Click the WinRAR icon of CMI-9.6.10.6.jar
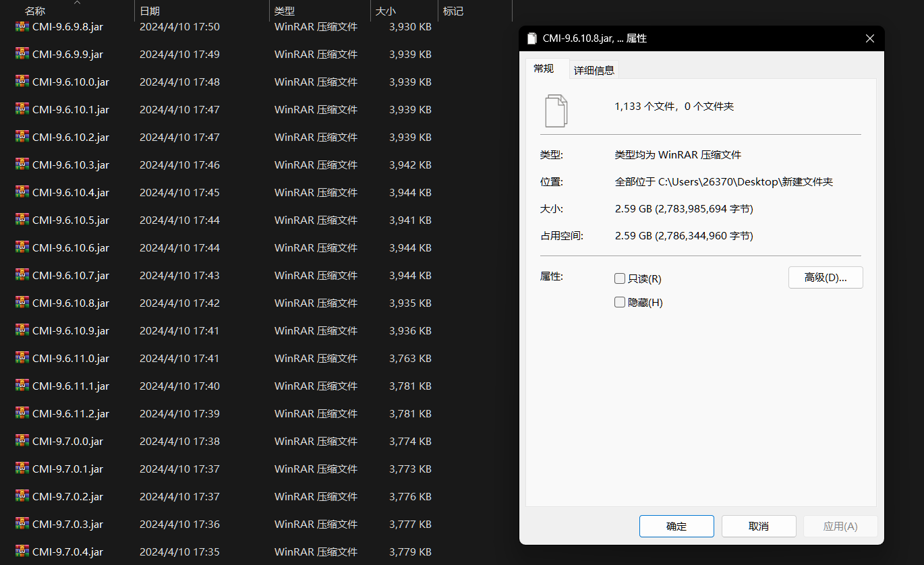Screen dimensions: 924x565 coord(22,247)
